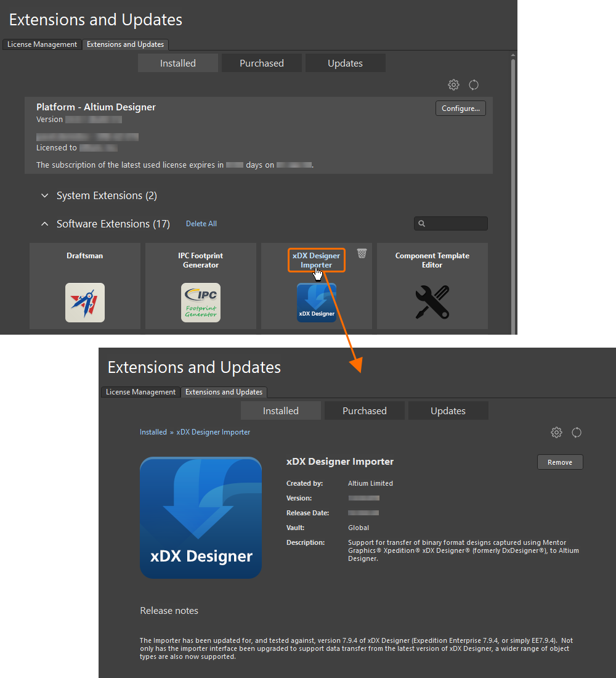The width and height of the screenshot is (616, 678).
Task: Open License Management tab in the detail view
Action: [x=140, y=392]
